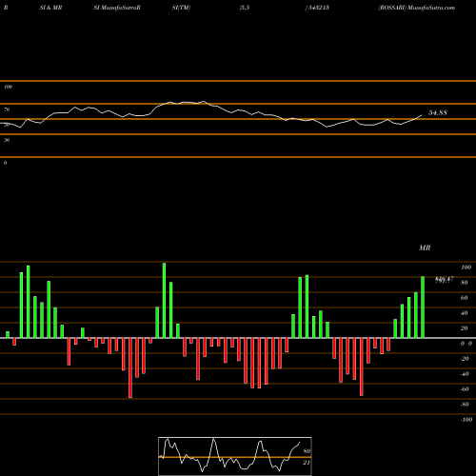This screenshot has width=476, height=476.
Task: Click the "-40" label on the MR scale
Action: tap(465, 374)
